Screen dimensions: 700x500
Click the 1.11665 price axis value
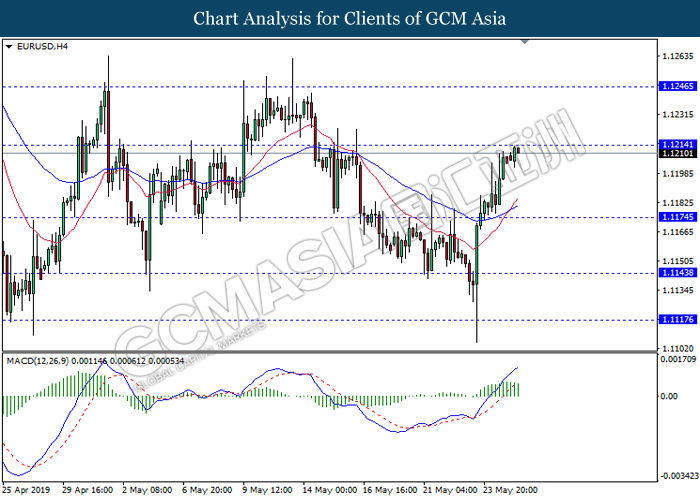coord(678,232)
